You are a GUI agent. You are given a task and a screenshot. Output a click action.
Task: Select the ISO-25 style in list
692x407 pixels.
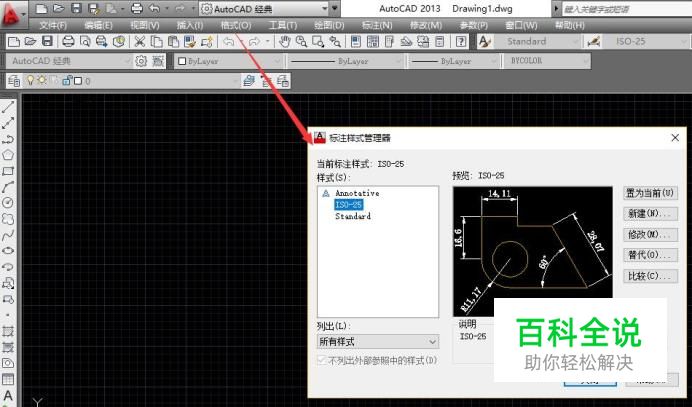349,204
